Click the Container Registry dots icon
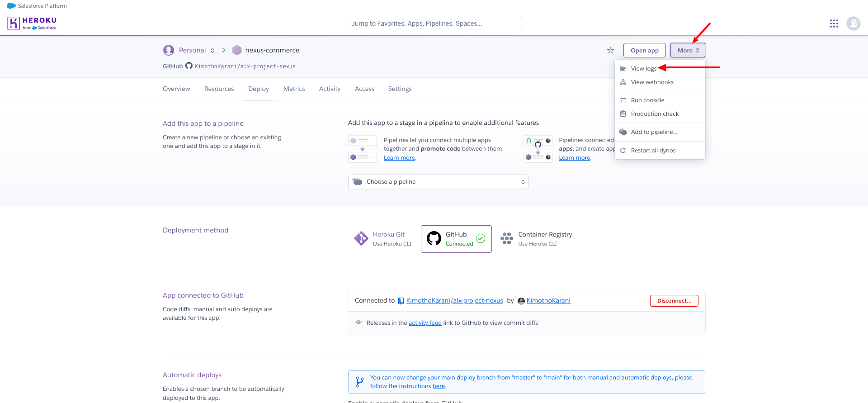The image size is (868, 403). point(507,238)
